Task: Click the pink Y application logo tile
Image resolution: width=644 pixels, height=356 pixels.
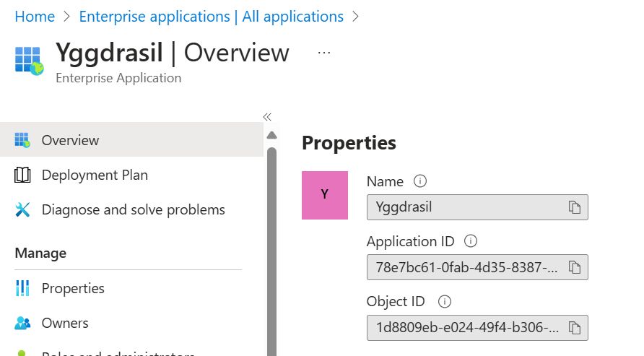Action: pos(324,195)
